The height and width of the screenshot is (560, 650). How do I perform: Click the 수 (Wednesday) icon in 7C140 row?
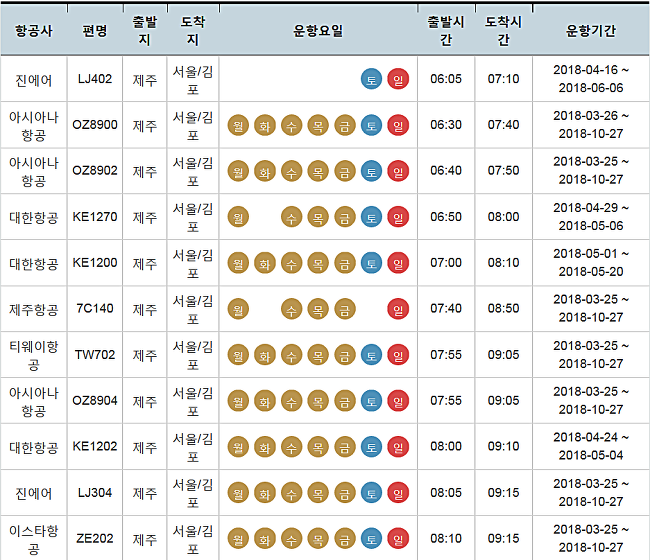pyautogui.click(x=291, y=309)
